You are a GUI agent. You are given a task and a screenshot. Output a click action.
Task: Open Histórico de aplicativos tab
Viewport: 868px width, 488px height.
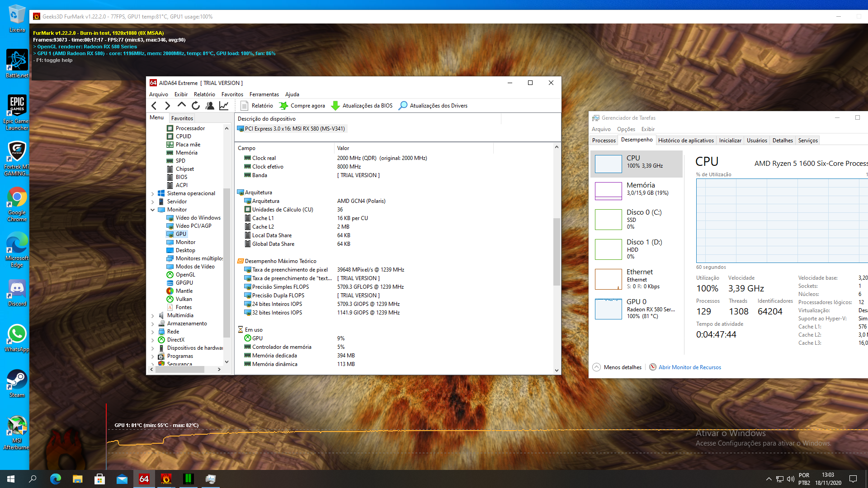click(686, 141)
